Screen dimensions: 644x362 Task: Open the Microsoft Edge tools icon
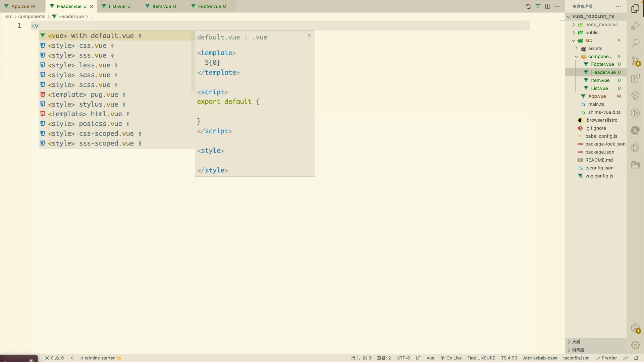[635, 130]
